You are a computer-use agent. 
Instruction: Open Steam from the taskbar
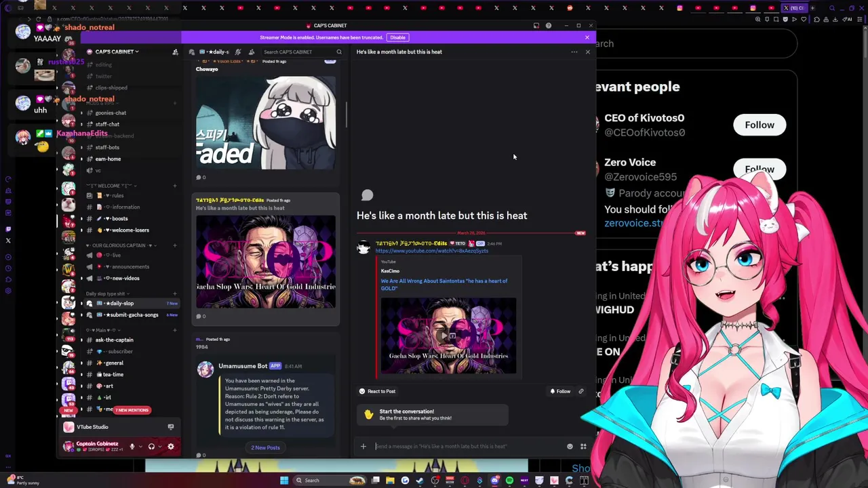pyautogui.click(x=420, y=480)
